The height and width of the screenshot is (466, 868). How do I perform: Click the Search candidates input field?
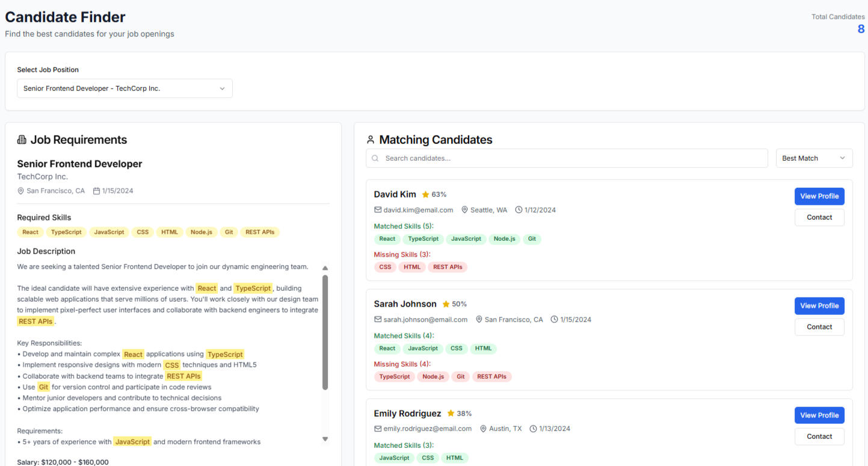(x=571, y=158)
